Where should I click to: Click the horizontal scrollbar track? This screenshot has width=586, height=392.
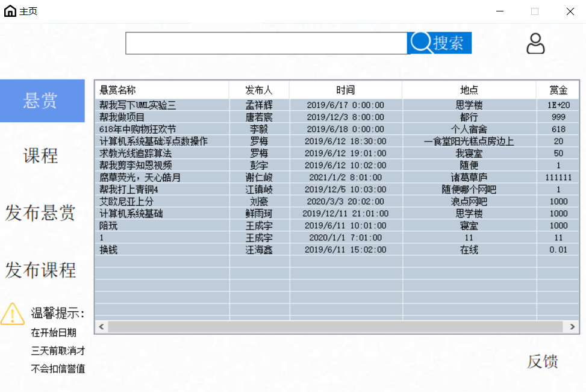pos(335,326)
